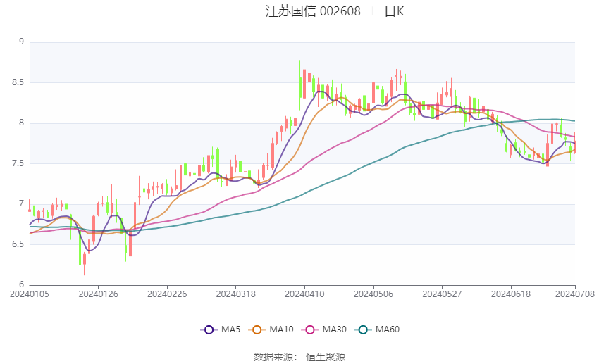
Task: Toggle the MA60 legend series
Action: pos(377,330)
